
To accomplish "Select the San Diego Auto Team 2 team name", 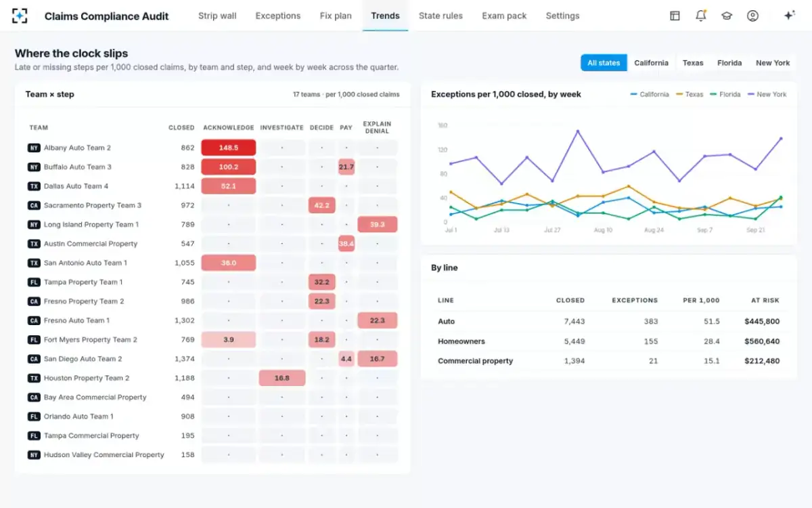I will [83, 359].
